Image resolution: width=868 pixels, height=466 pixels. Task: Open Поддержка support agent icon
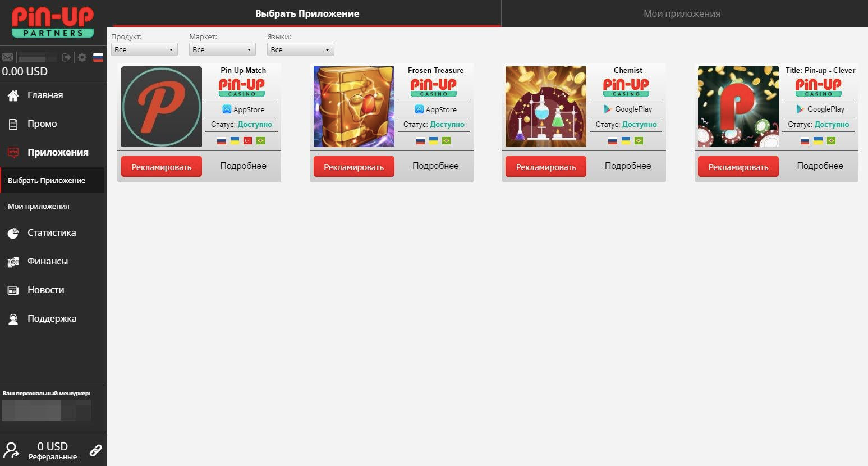pyautogui.click(x=13, y=319)
